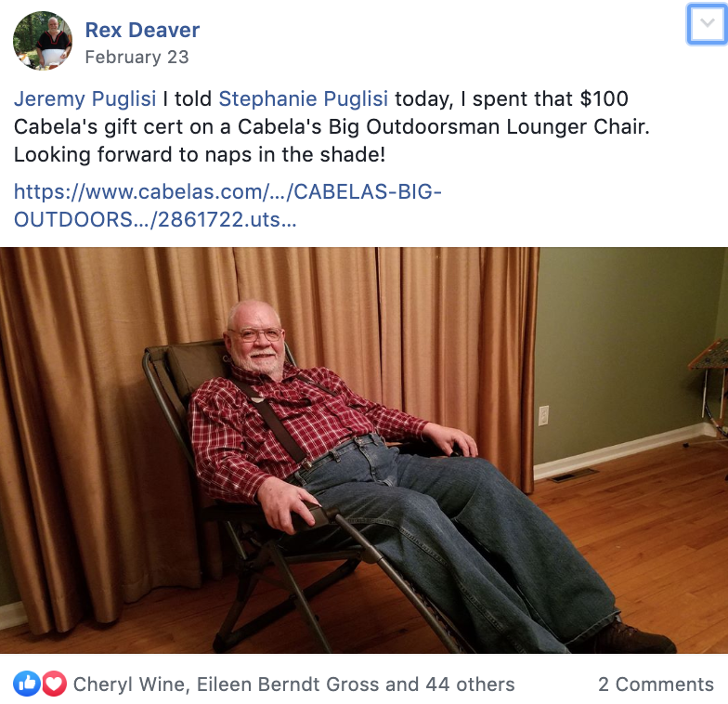Click the red heart Love reaction icon
728x704 pixels.
[54, 684]
